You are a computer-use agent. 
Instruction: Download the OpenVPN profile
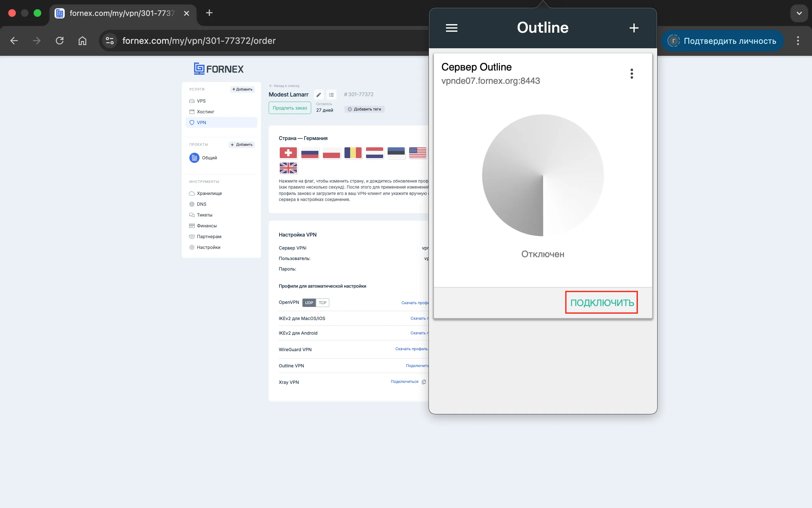415,303
